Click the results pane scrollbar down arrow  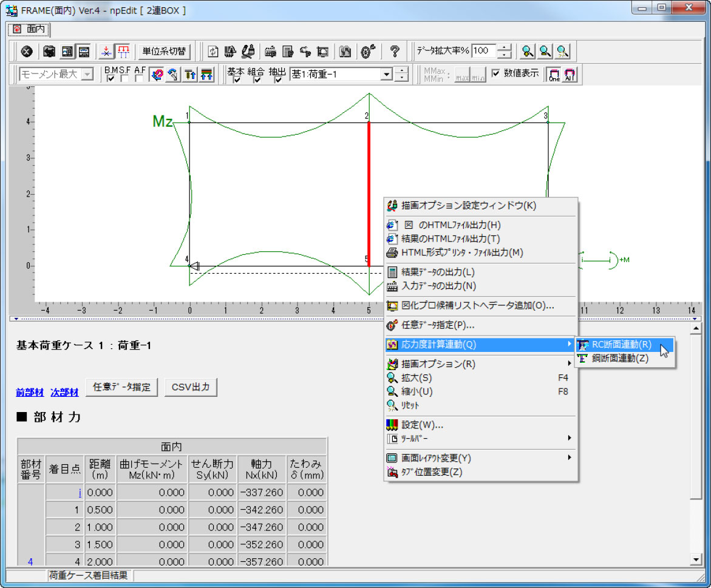pyautogui.click(x=696, y=559)
